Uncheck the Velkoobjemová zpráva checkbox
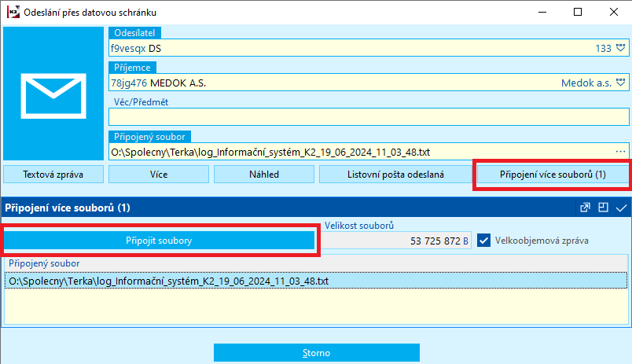The height and width of the screenshot is (364, 632). (483, 241)
